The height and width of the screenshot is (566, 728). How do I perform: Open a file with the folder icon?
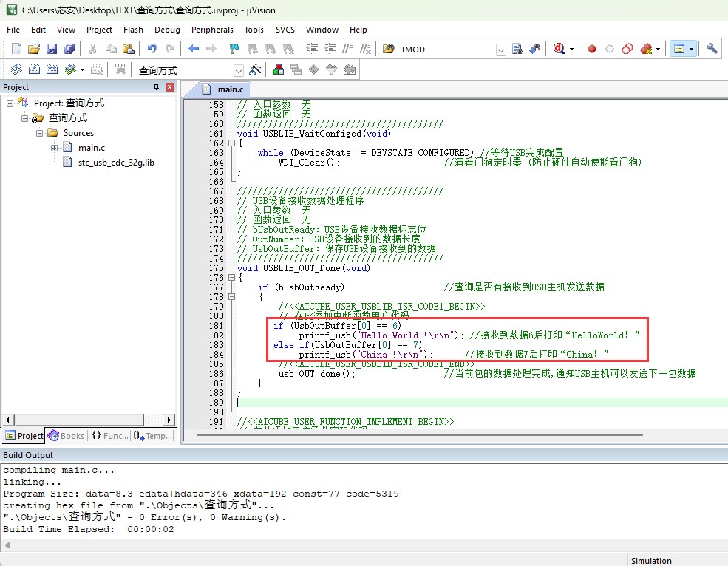point(34,49)
